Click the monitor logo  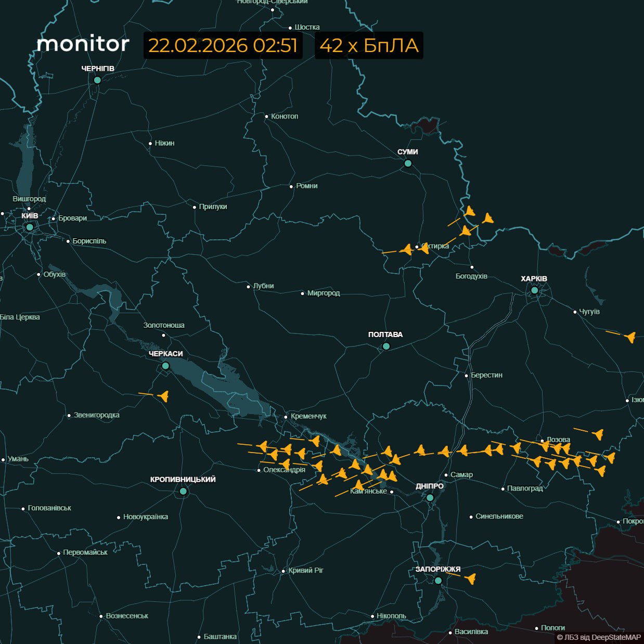(83, 44)
